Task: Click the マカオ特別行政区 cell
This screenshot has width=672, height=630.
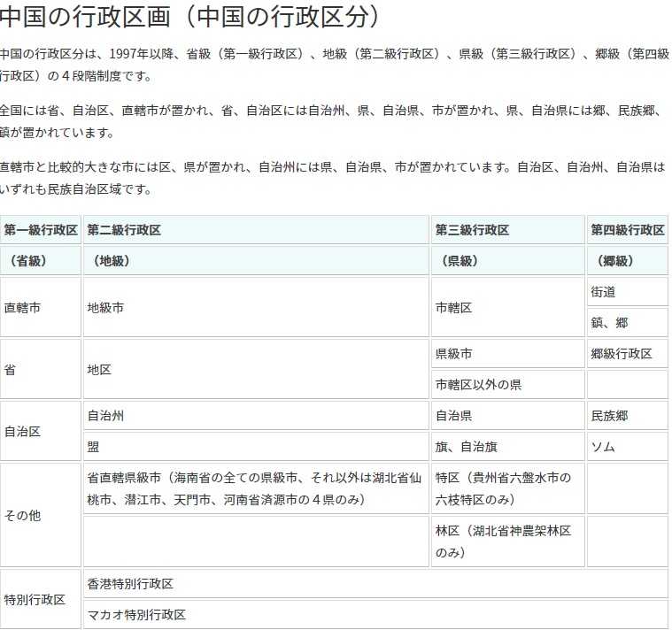Action: click(376, 615)
